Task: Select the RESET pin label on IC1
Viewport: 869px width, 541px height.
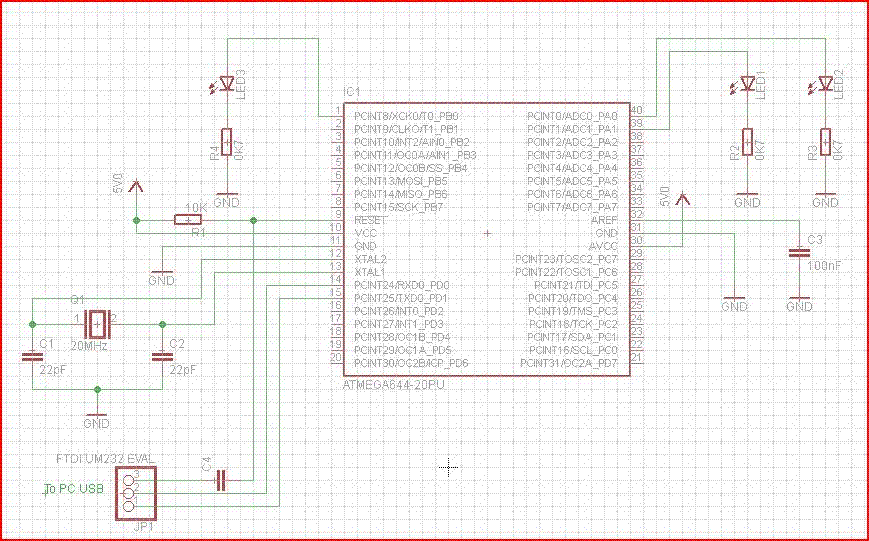Action: 370,220
